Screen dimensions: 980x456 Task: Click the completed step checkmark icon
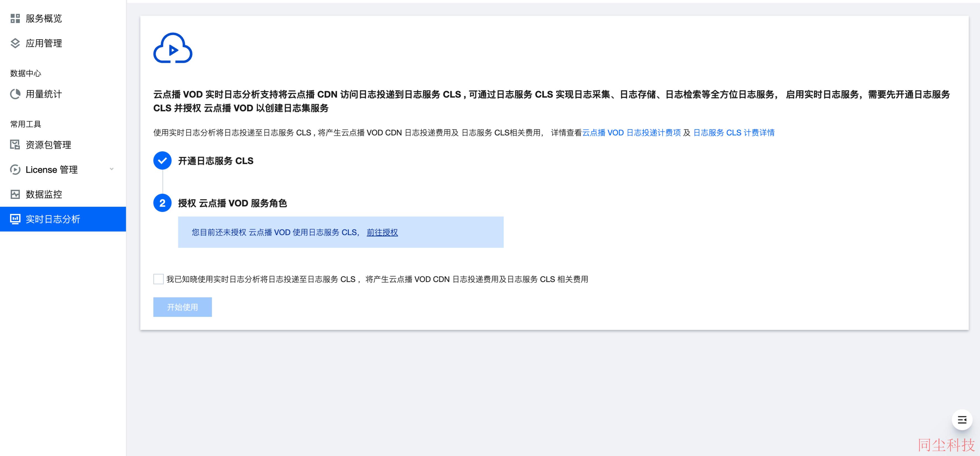coord(162,161)
